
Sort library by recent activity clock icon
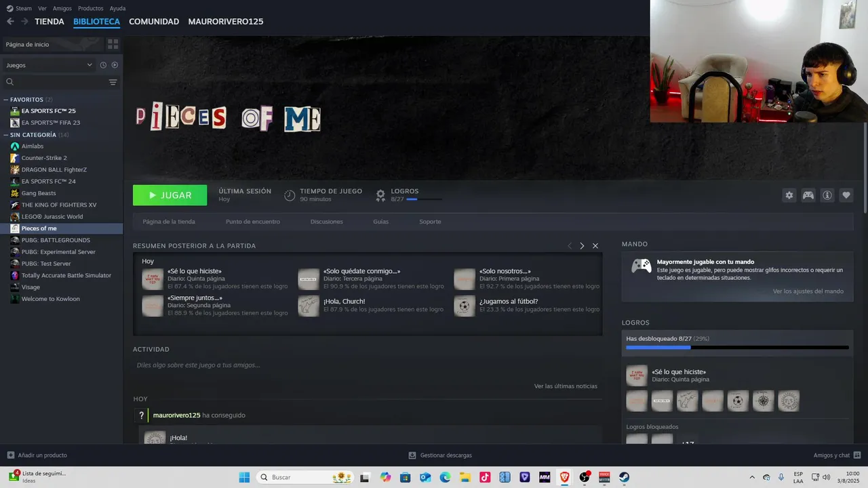click(x=103, y=65)
